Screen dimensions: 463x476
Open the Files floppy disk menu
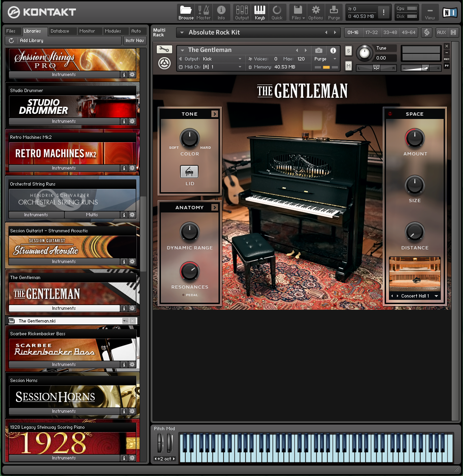point(298,13)
